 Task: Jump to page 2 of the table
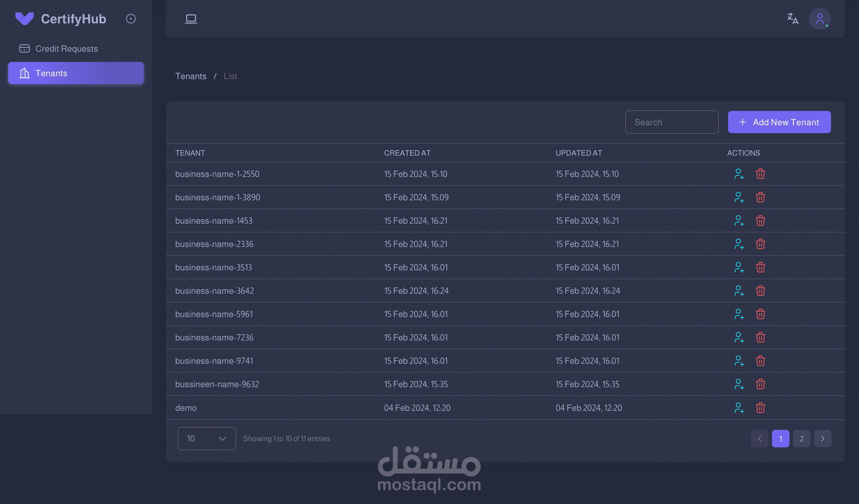[x=801, y=439]
